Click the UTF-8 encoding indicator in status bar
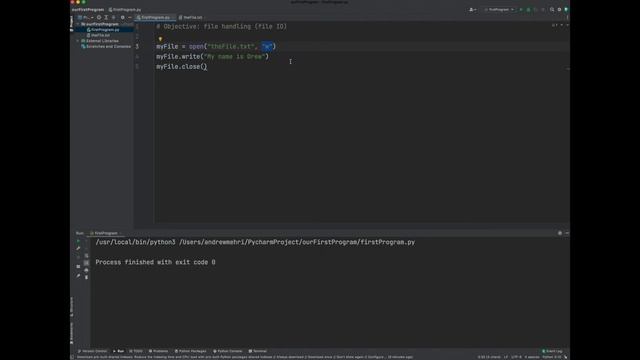The width and height of the screenshot is (640, 360). (x=516, y=357)
